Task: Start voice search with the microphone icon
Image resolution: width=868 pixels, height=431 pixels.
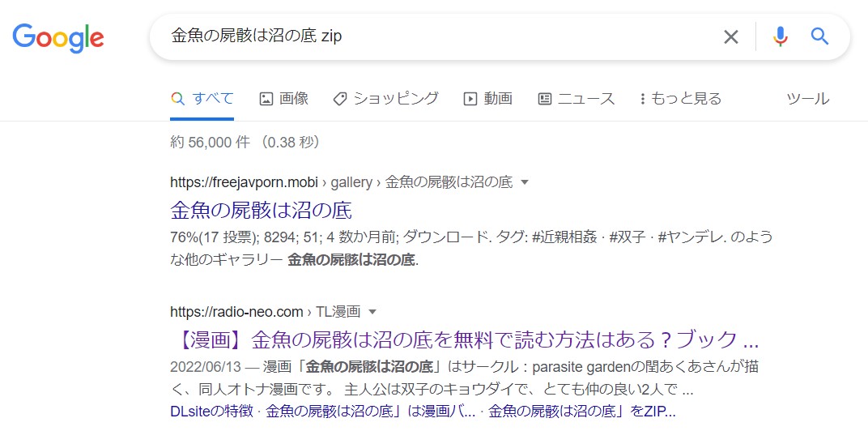Action: [781, 36]
